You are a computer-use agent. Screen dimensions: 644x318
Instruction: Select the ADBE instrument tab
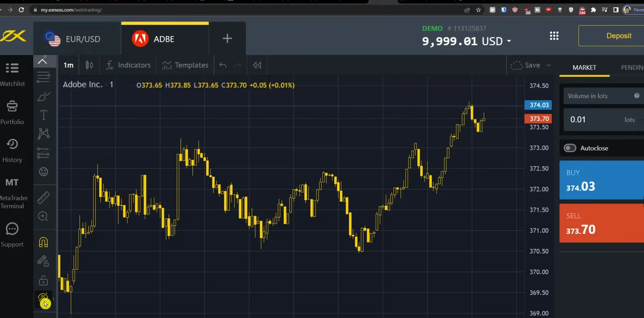tap(165, 39)
